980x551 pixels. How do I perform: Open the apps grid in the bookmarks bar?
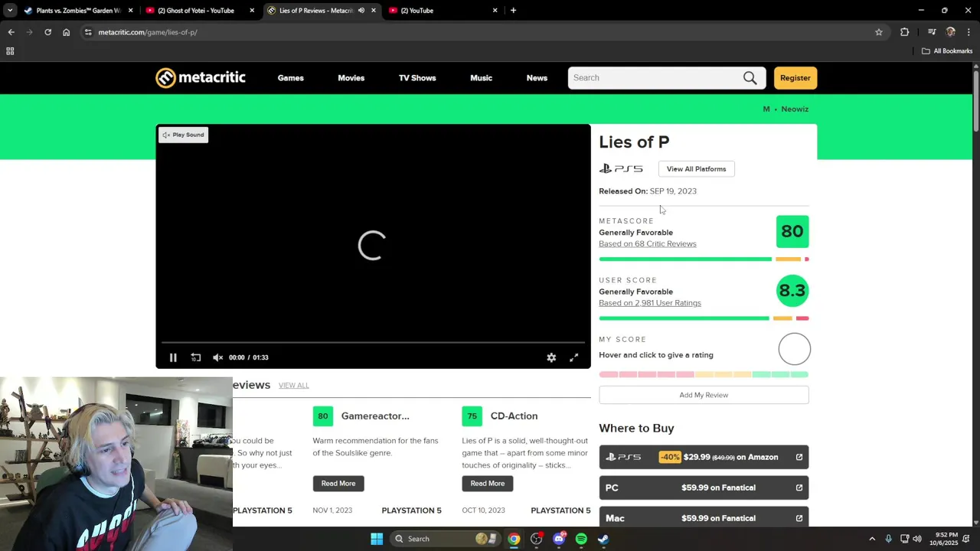10,51
